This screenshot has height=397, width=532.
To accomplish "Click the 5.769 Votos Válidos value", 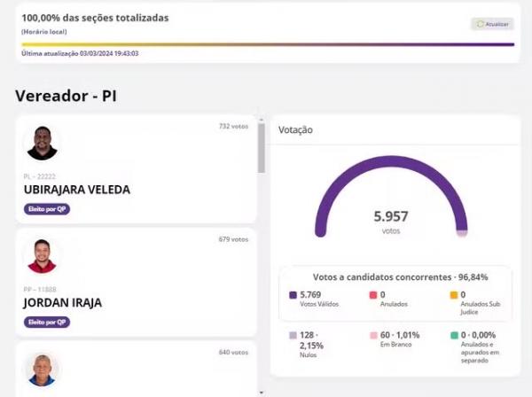I will pos(310,294).
